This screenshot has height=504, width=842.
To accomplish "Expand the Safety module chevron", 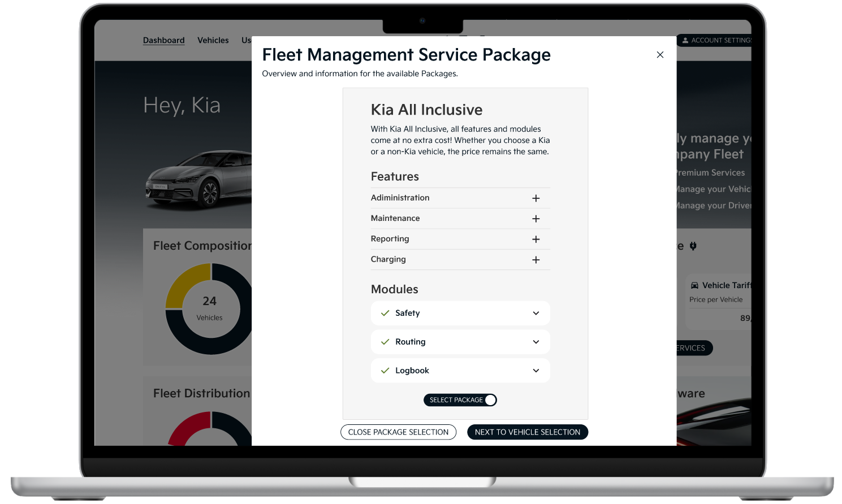I will (536, 313).
